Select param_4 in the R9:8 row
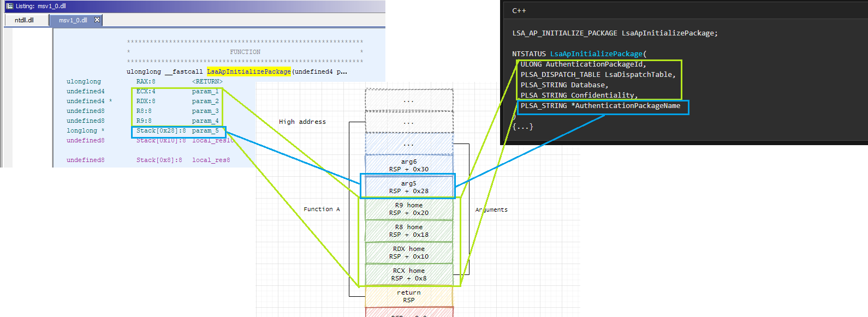Image resolution: width=868 pixels, height=317 pixels. [x=205, y=121]
